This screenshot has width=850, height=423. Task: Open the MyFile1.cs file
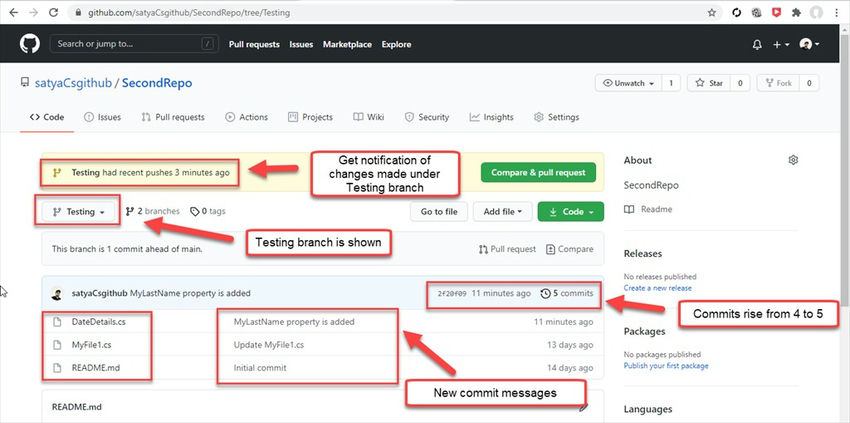pyautogui.click(x=92, y=345)
